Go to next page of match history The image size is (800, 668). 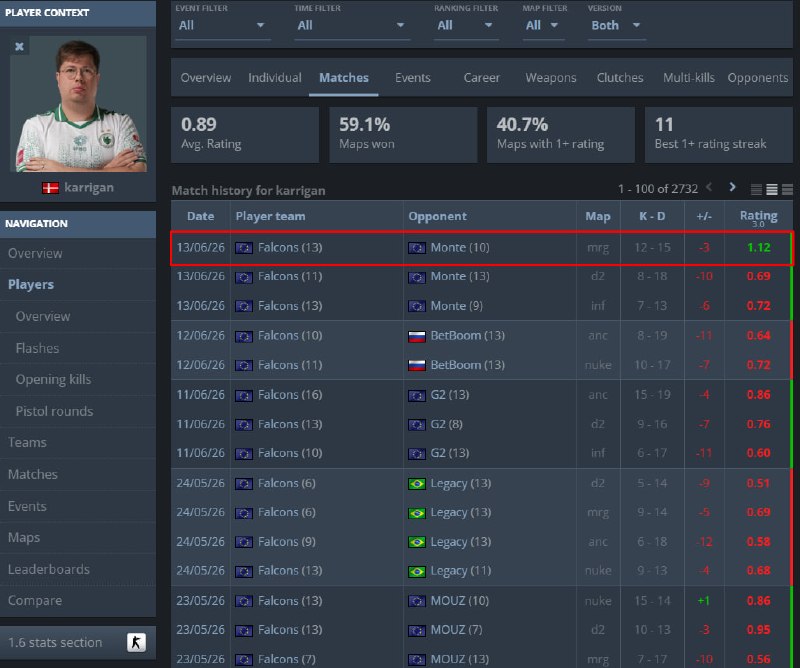pyautogui.click(x=733, y=187)
